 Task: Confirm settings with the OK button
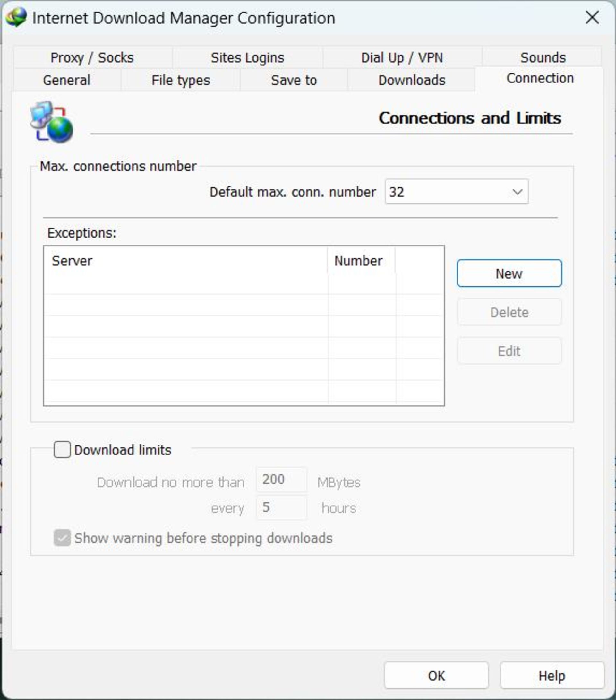[436, 676]
